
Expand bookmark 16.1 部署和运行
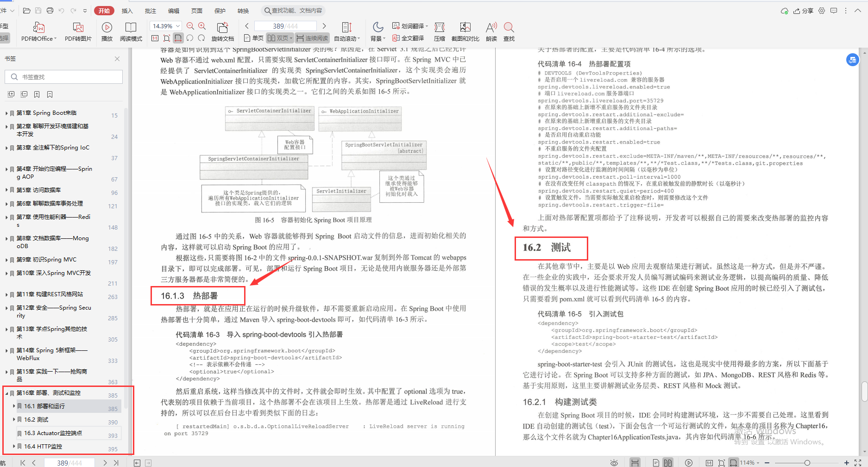click(14, 406)
